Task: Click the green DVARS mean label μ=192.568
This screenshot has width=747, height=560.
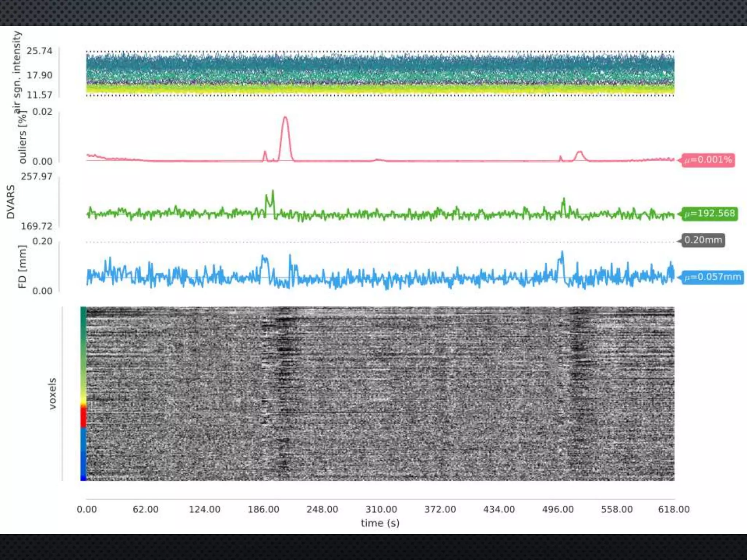Action: (709, 214)
